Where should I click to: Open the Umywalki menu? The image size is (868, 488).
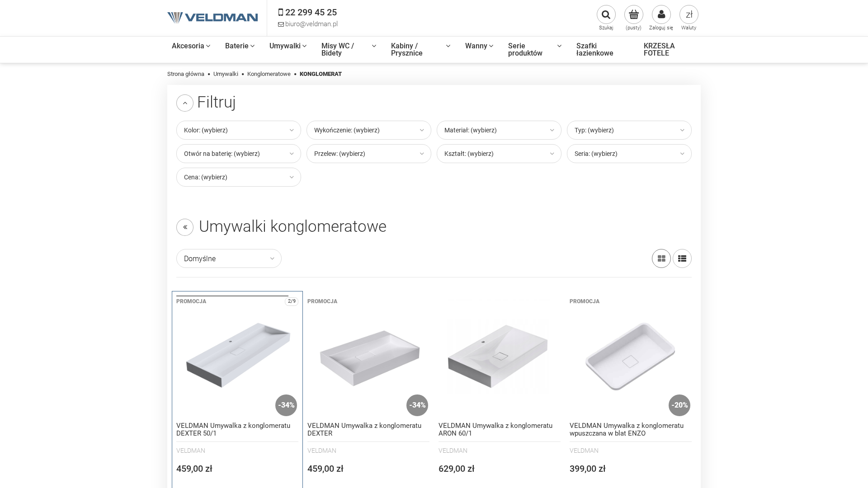(288, 46)
